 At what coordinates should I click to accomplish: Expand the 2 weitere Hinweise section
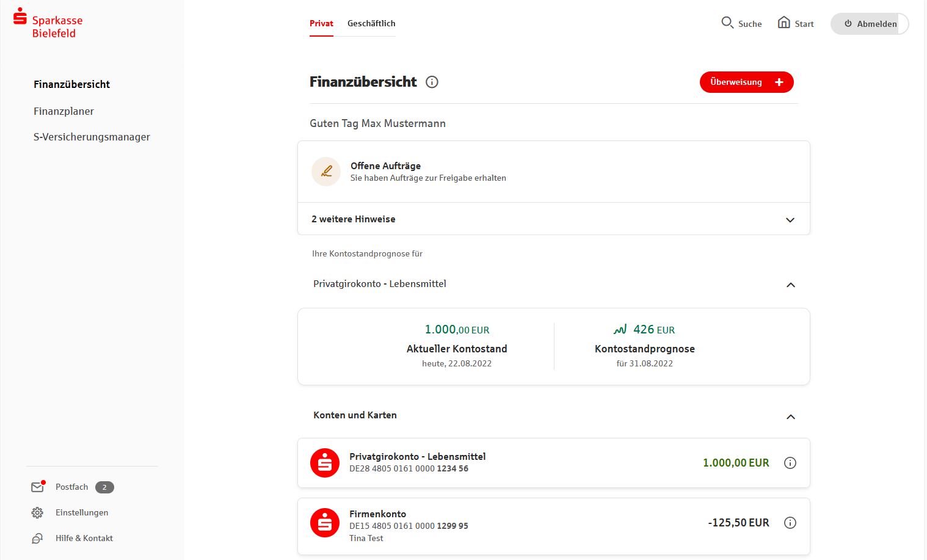[790, 219]
